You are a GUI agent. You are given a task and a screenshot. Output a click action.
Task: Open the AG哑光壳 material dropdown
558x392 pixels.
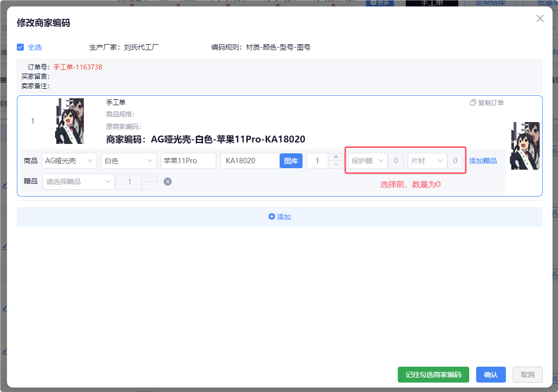69,161
